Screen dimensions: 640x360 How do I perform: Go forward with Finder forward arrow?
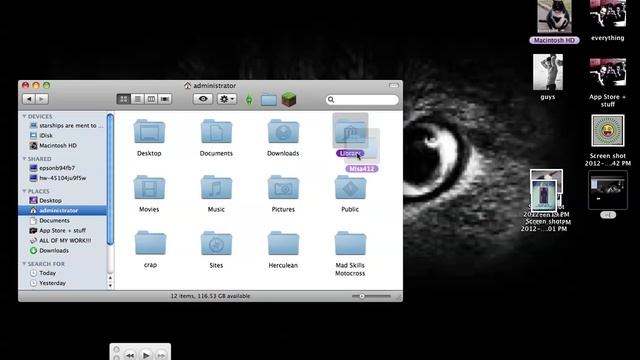point(42,99)
